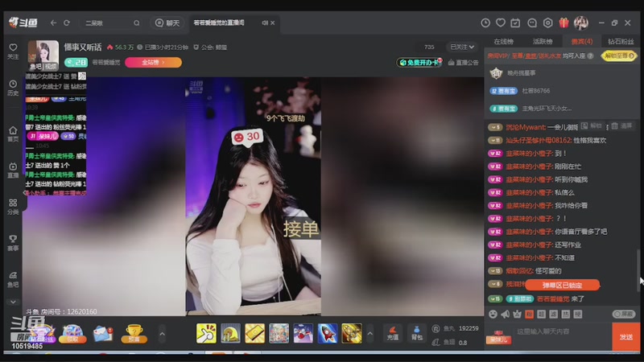644x362 pixels.
Task: Click the trophy 预言 icon
Action: coord(134,333)
